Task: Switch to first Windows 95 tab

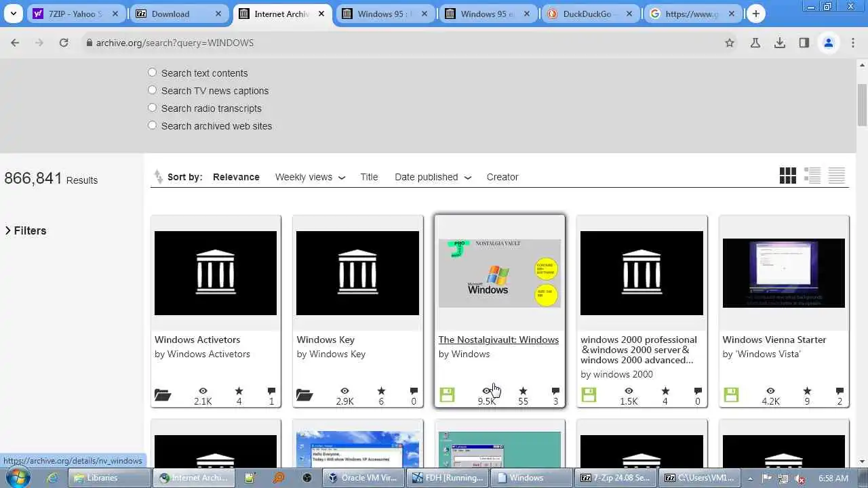Action: (384, 14)
